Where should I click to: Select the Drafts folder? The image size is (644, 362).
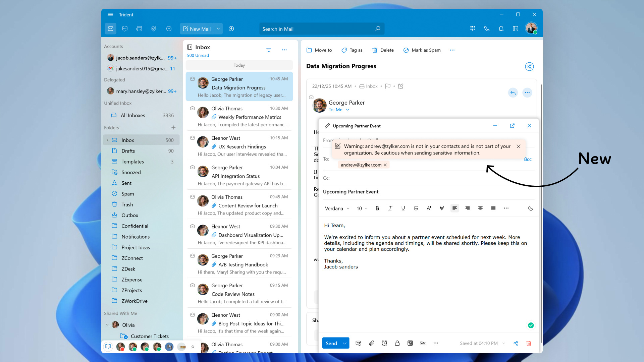click(x=128, y=151)
